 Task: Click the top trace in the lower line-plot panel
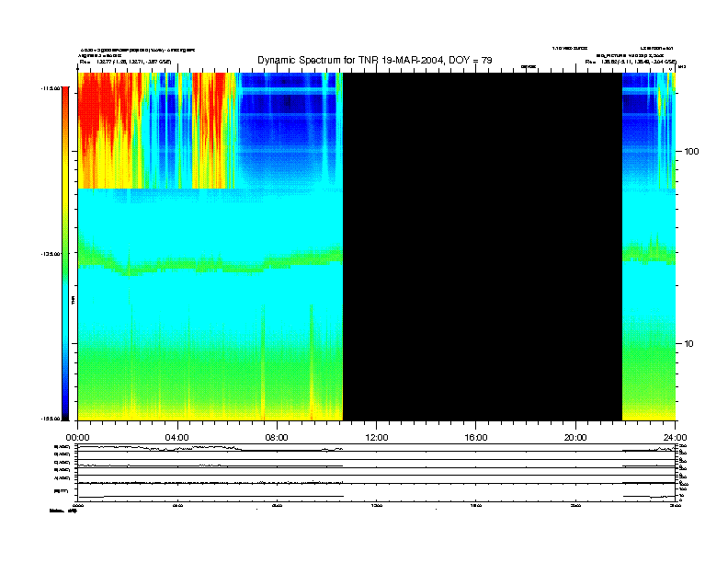(x=377, y=448)
